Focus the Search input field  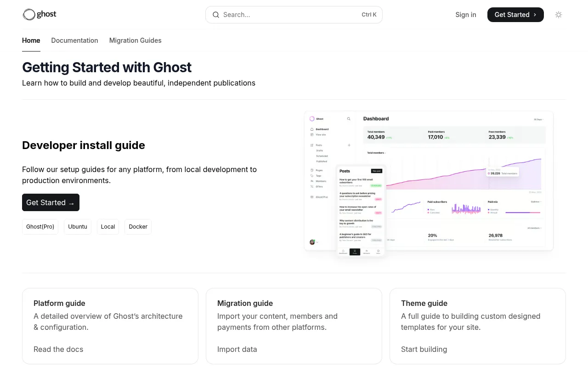pos(294,15)
